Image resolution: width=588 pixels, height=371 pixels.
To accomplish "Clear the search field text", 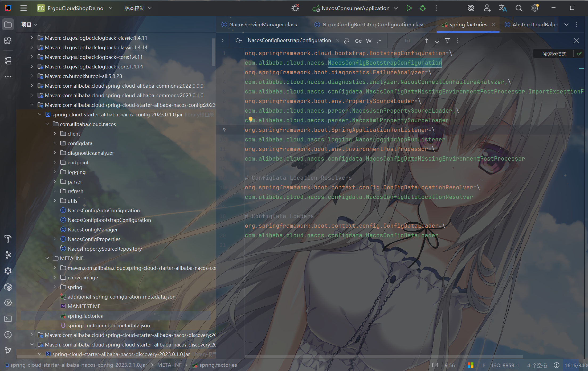I will click(x=338, y=41).
